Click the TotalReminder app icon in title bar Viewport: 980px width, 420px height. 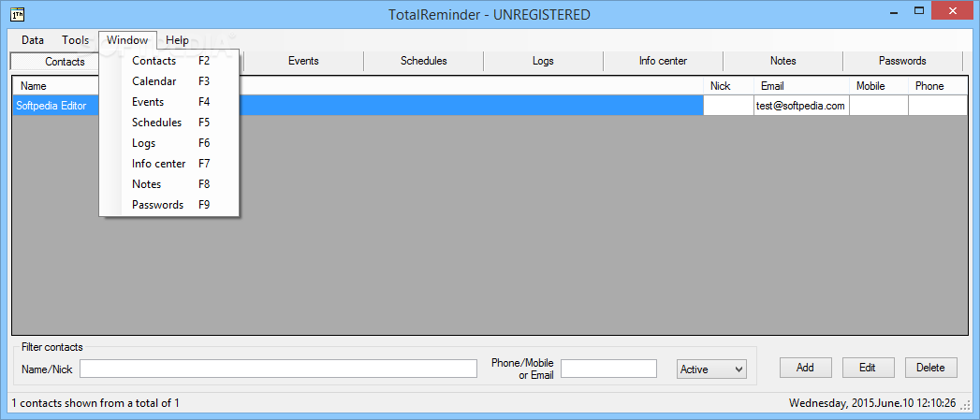tap(18, 13)
